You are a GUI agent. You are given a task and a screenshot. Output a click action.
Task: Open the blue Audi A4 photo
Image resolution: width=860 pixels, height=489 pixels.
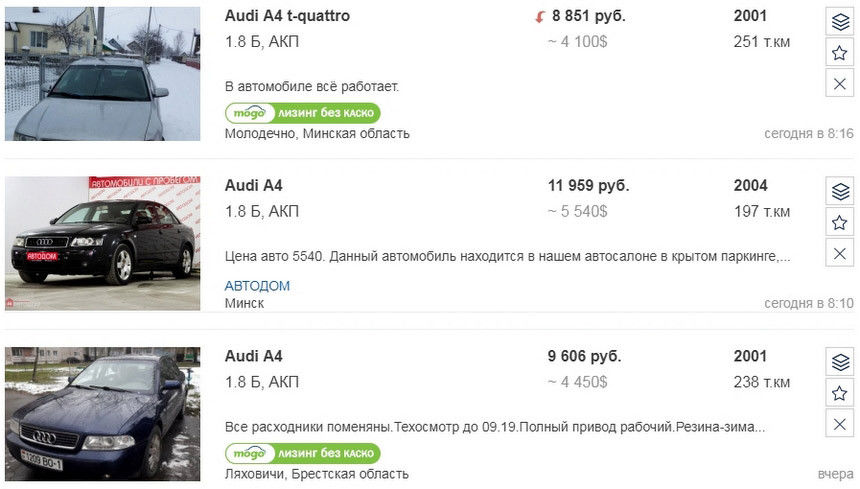[x=103, y=414]
